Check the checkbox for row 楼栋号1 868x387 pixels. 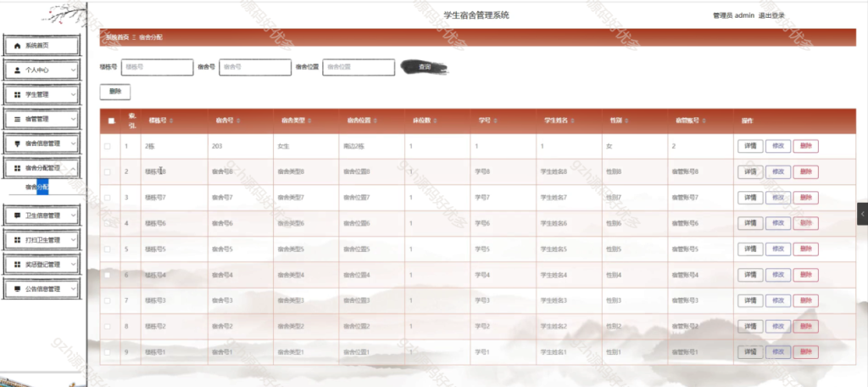(x=108, y=351)
